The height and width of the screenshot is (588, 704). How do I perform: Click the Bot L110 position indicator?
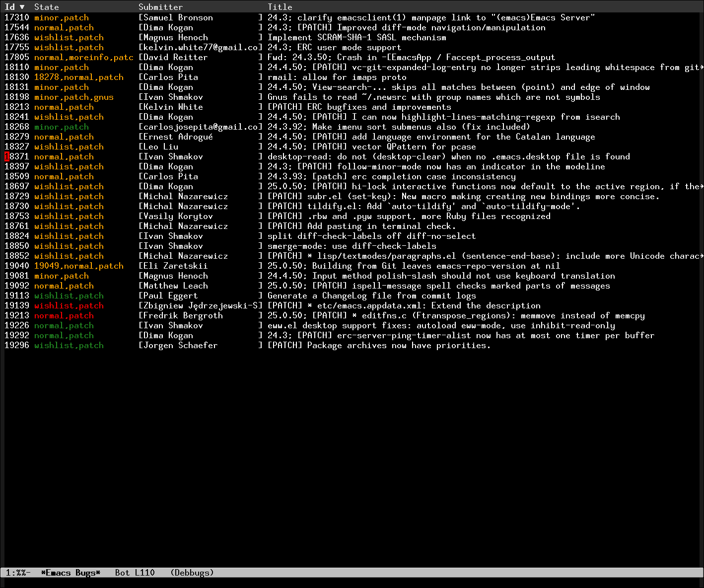pyautogui.click(x=135, y=573)
